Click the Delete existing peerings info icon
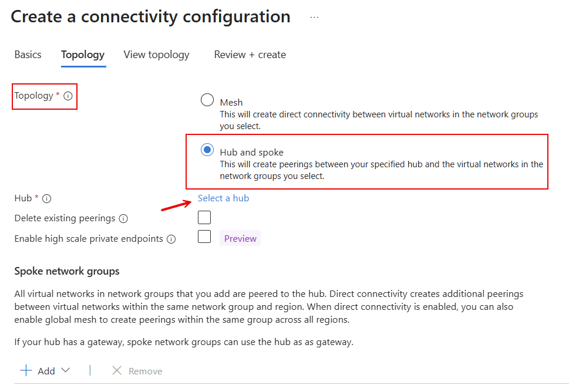The height and width of the screenshot is (392, 569). [124, 218]
